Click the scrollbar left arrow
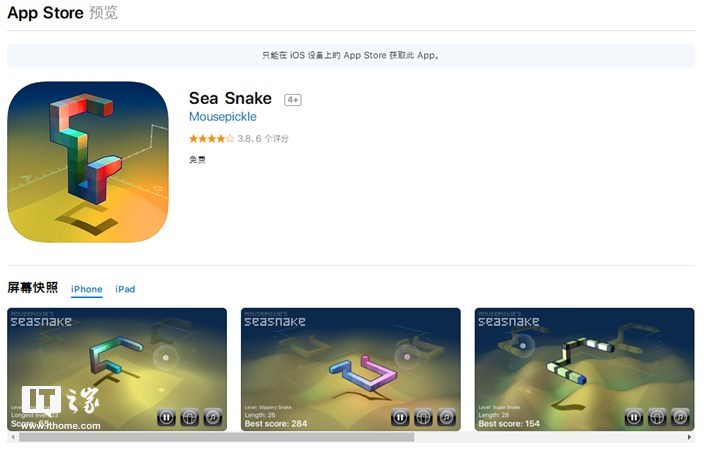 click(13, 437)
